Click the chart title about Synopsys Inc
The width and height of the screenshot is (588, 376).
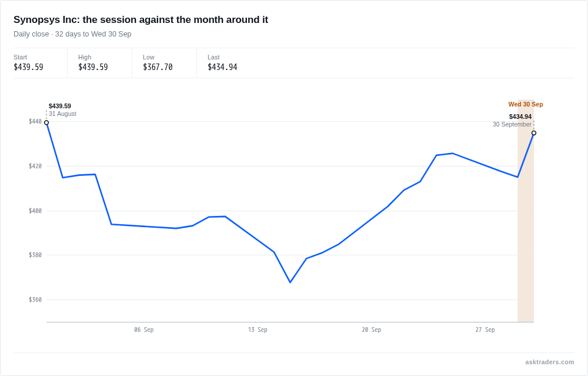(x=141, y=19)
